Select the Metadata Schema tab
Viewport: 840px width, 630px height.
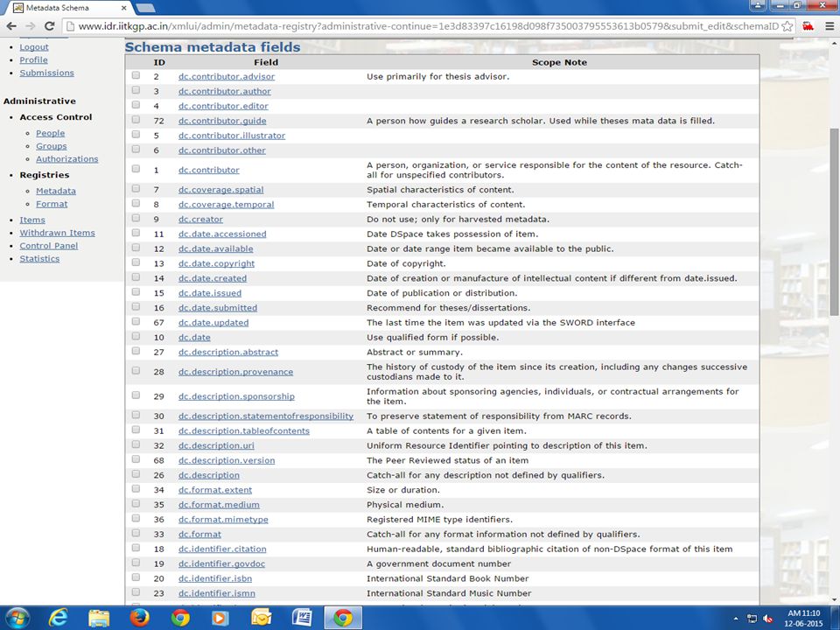[67, 8]
